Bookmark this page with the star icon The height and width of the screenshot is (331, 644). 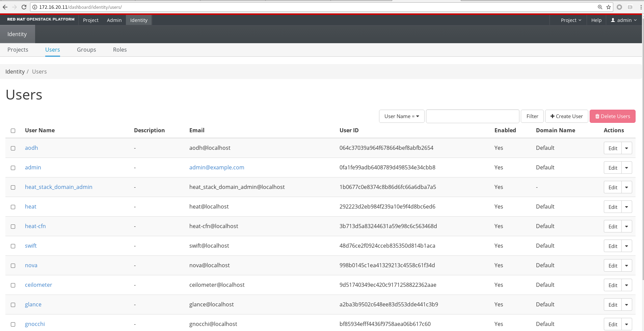click(608, 7)
